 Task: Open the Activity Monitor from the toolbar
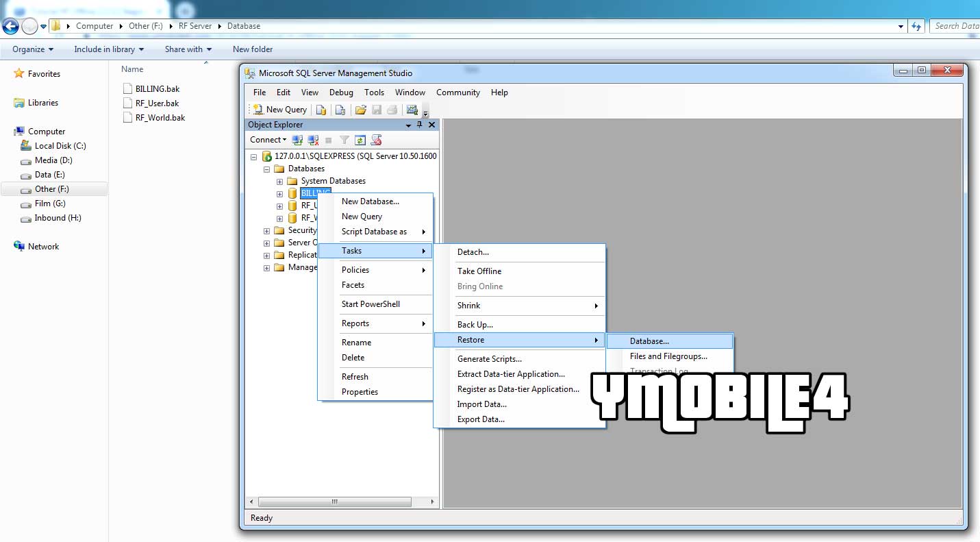412,110
